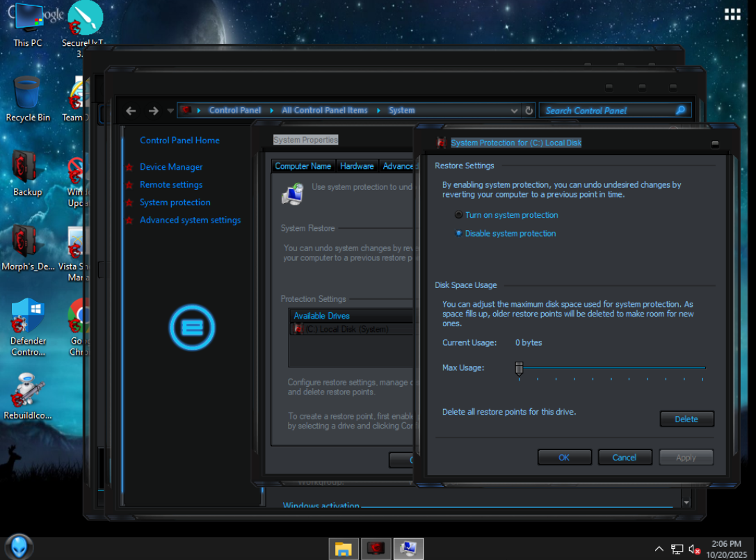Open System protection link

(175, 202)
